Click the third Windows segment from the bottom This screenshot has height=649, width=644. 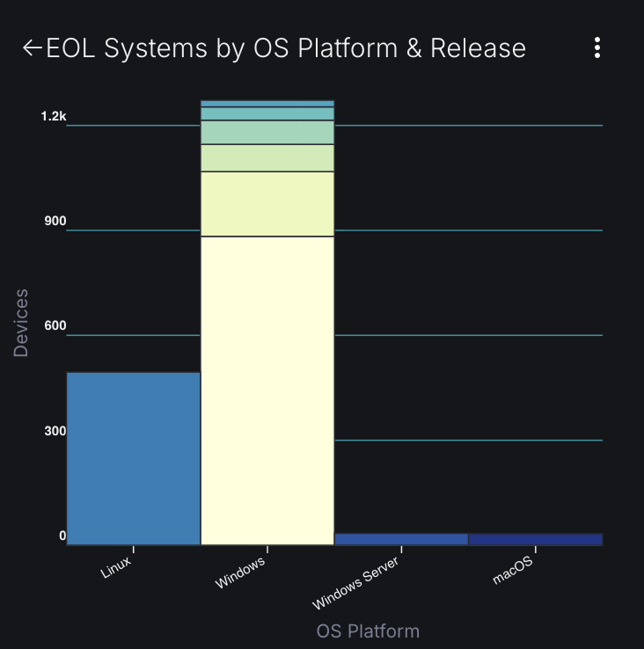pyautogui.click(x=267, y=157)
